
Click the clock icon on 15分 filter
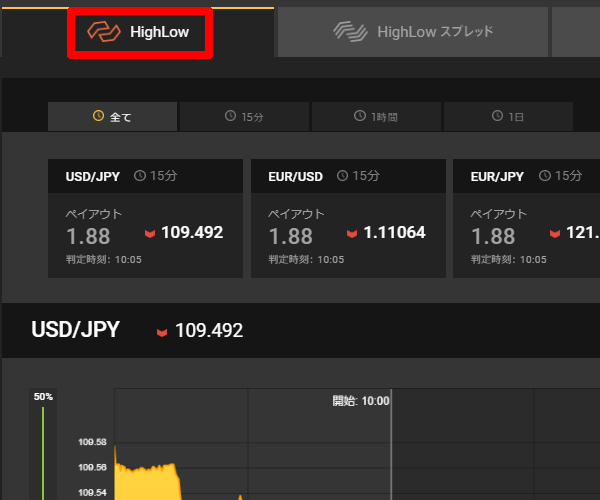click(230, 116)
